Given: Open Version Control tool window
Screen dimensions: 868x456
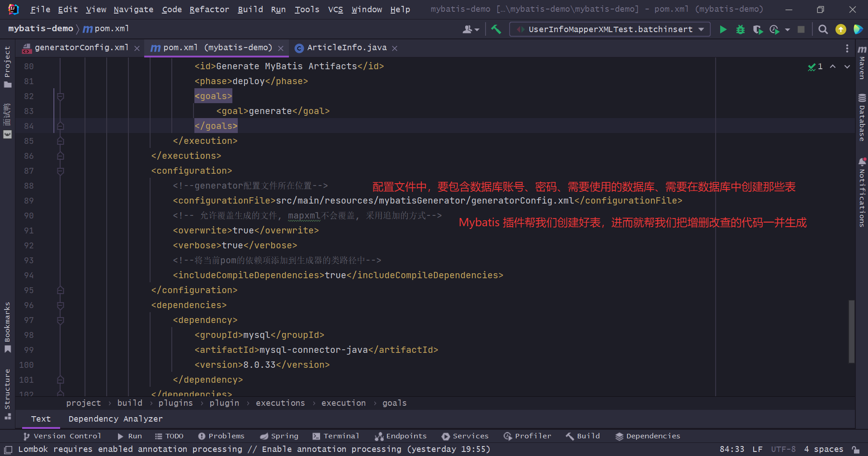Looking at the screenshot, I should pyautogui.click(x=62, y=436).
